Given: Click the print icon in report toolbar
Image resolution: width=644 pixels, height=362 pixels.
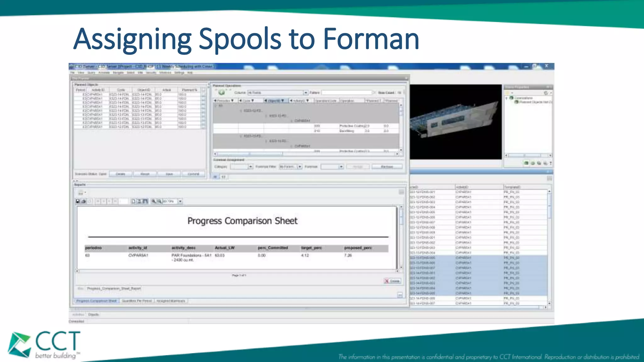Looking at the screenshot, I should [x=84, y=201].
